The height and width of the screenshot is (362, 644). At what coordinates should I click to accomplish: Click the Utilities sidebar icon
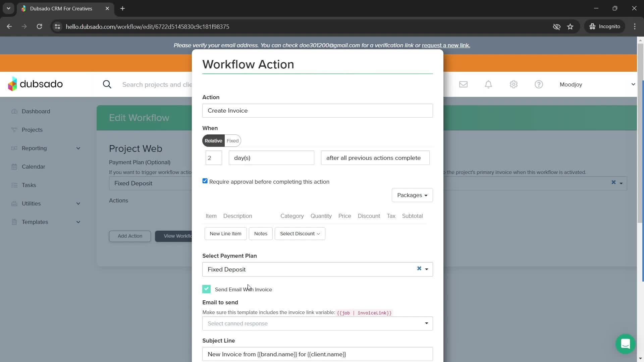coord(14,203)
